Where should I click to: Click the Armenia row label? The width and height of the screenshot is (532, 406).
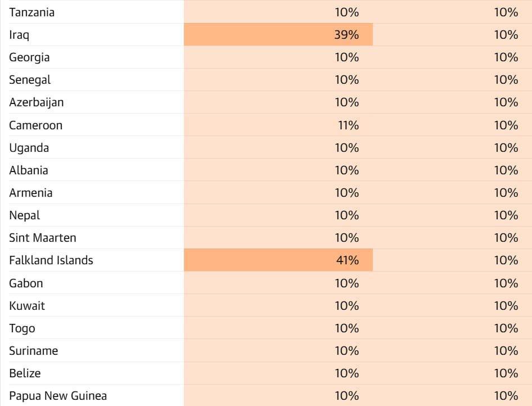point(31,193)
